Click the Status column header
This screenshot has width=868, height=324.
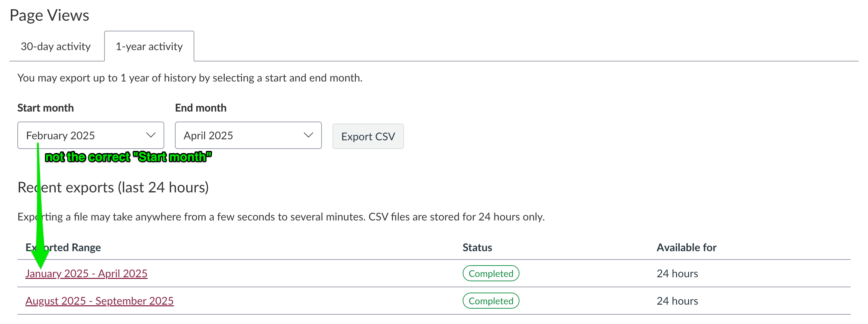tap(477, 247)
